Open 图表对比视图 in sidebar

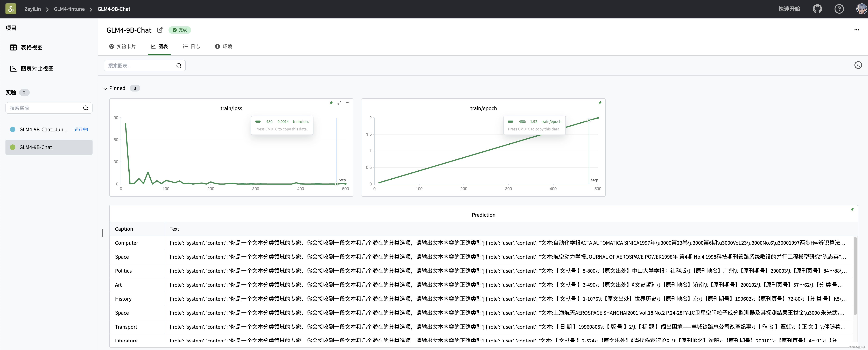pos(37,68)
